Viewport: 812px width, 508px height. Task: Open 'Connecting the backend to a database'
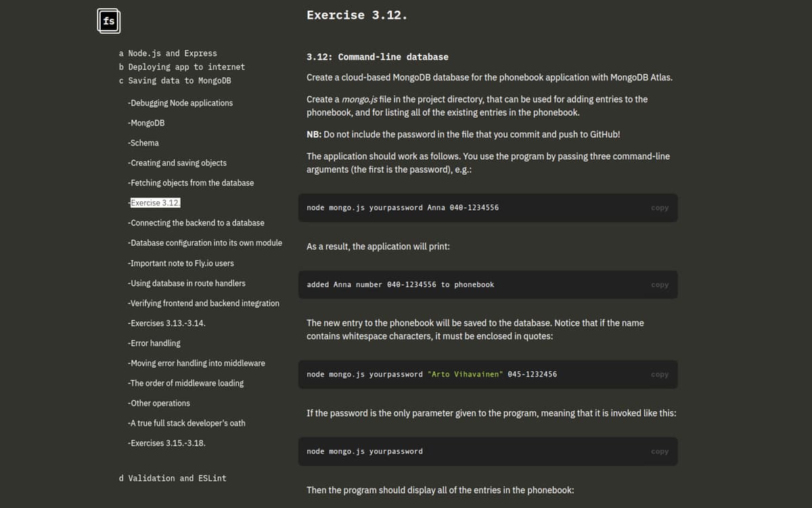click(196, 222)
